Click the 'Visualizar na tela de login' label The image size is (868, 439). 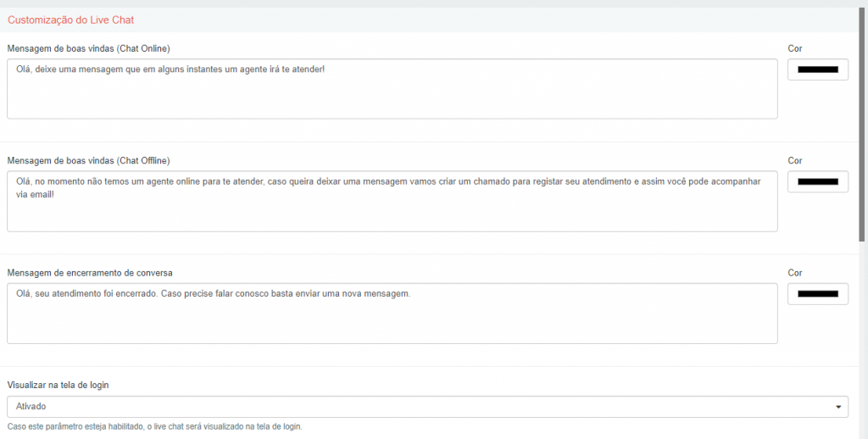(58, 385)
